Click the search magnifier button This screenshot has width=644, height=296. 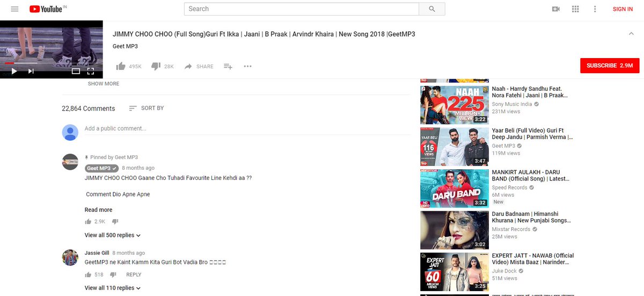(432, 9)
